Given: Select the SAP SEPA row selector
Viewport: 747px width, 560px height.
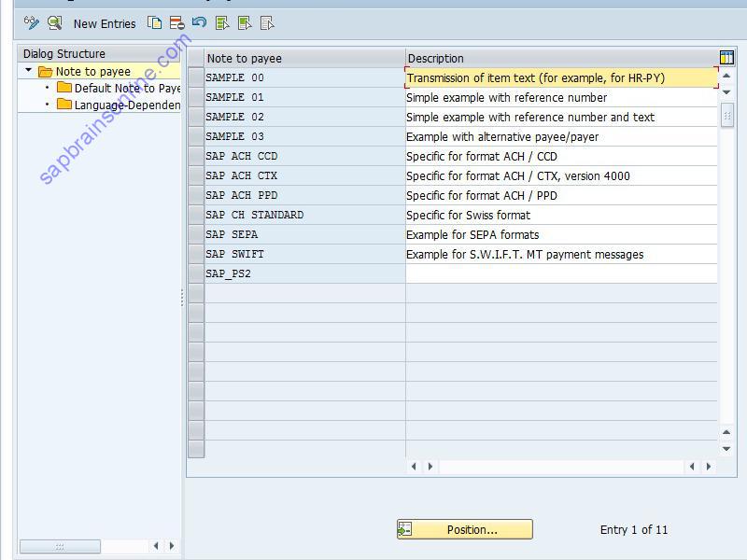Looking at the screenshot, I should (195, 234).
